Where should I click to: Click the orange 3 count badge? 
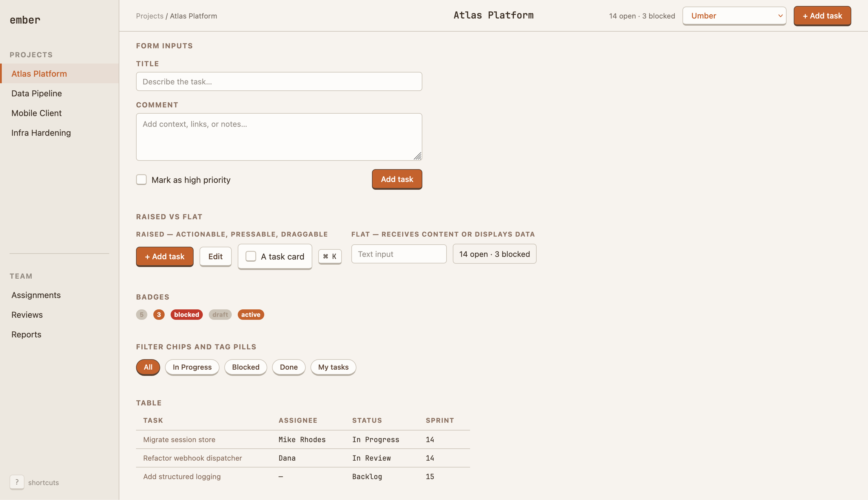159,314
